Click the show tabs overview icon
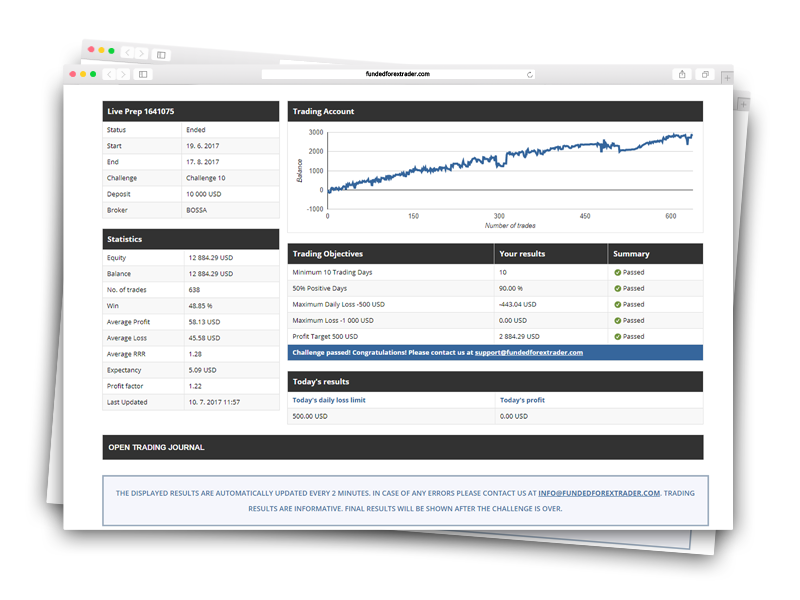This screenshot has height=600, width=800. click(x=705, y=74)
